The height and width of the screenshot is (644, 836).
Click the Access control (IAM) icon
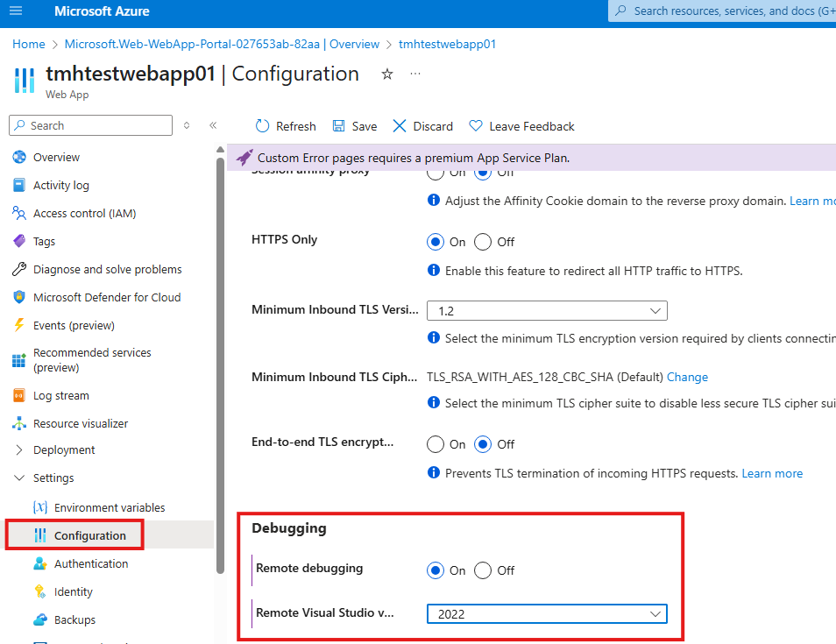click(19, 213)
